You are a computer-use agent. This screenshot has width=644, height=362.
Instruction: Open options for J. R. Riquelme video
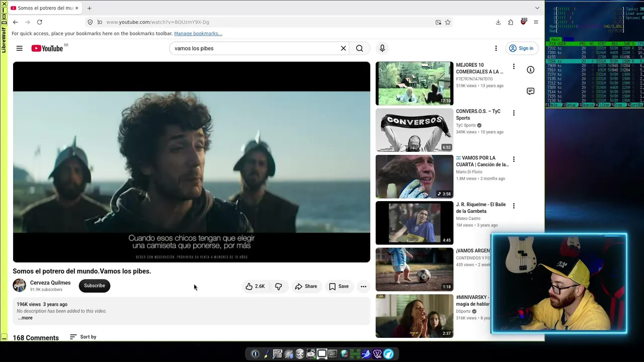pos(514,206)
